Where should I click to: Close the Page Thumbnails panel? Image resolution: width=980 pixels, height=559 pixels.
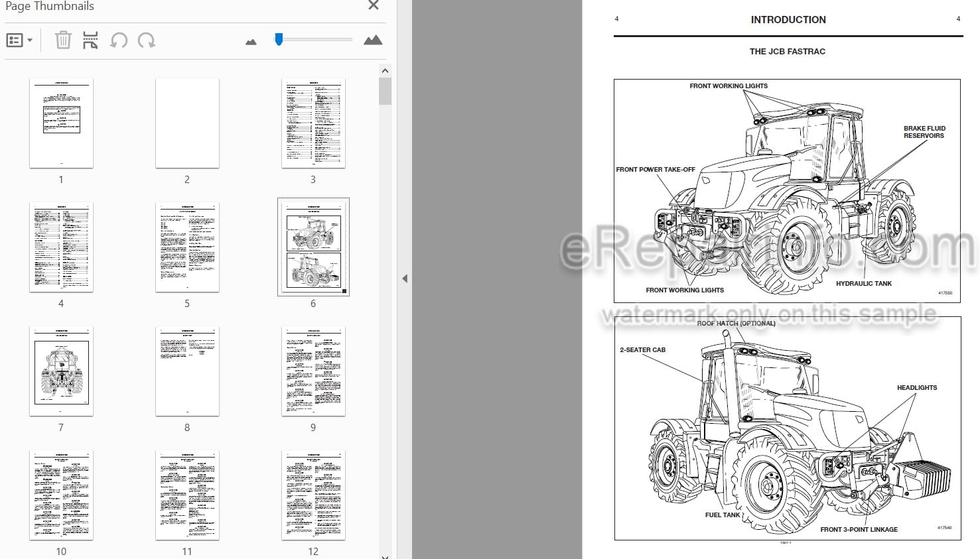click(374, 6)
